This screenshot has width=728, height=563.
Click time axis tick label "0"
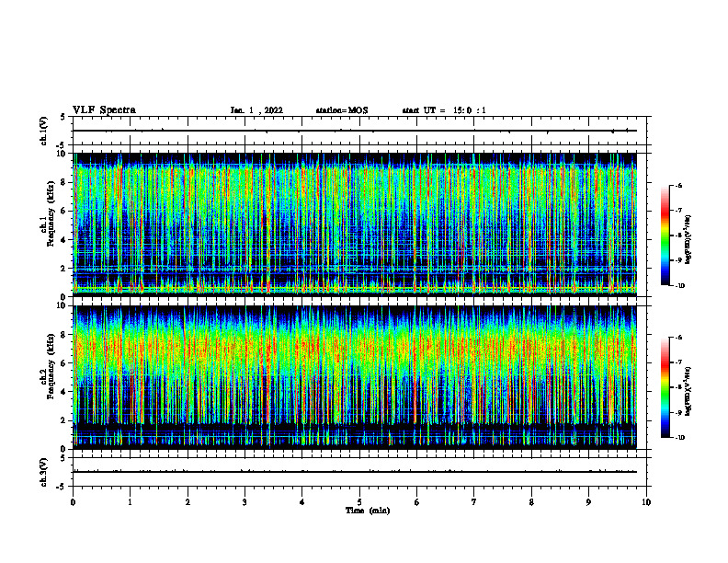tap(73, 502)
